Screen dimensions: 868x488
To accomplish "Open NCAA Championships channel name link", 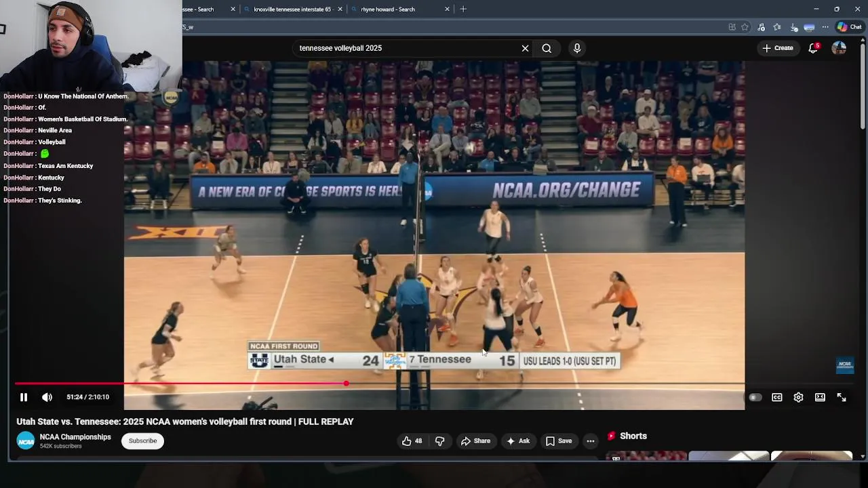I will (75, 437).
